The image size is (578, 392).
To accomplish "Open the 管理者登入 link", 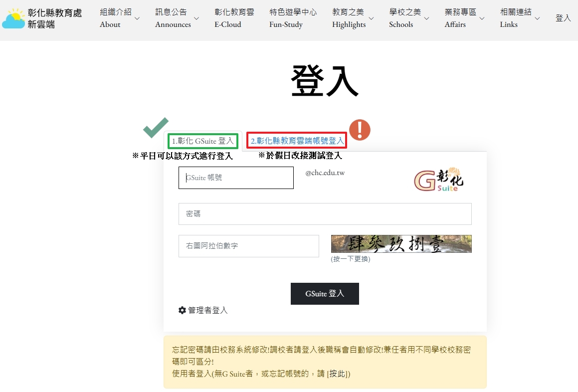I will [x=207, y=310].
